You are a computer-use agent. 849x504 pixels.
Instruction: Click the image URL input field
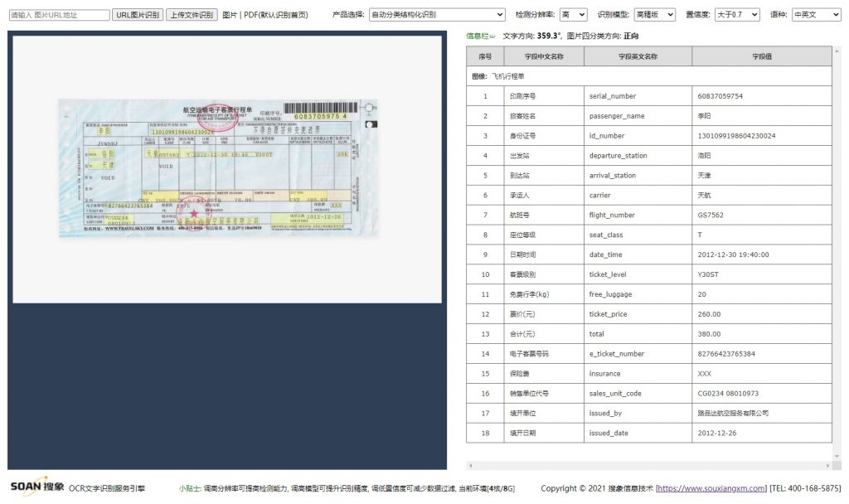coord(59,15)
